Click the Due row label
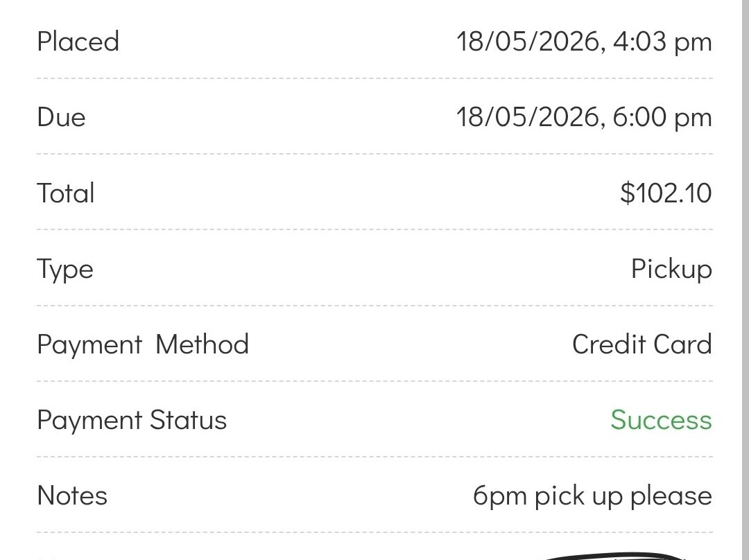Image resolution: width=749 pixels, height=560 pixels. pos(61,117)
